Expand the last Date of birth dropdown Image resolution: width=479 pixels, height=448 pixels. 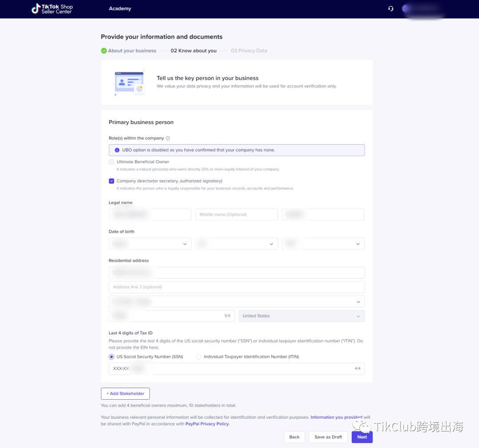click(323, 244)
